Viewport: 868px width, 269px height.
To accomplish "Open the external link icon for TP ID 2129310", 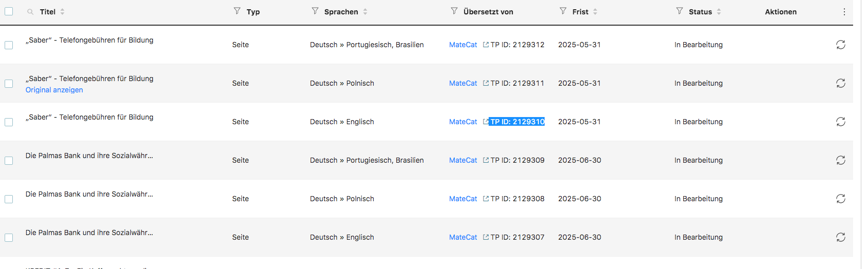I will pyautogui.click(x=486, y=122).
